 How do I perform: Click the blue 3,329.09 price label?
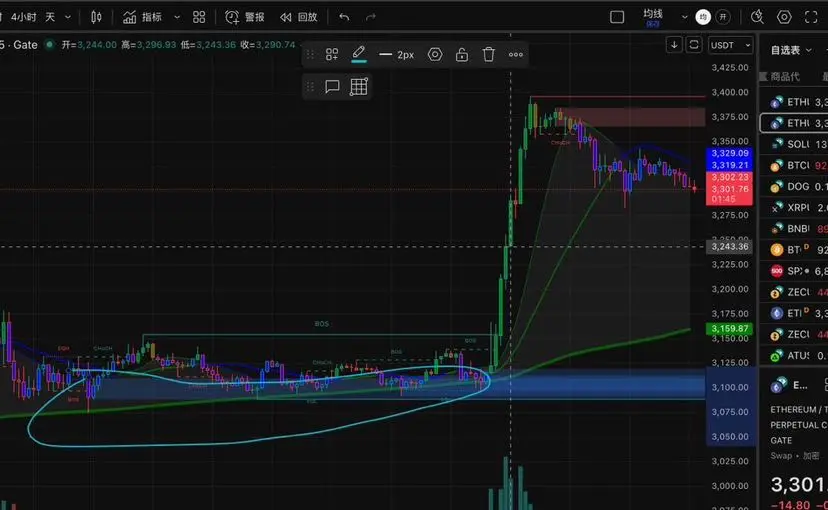(x=729, y=153)
